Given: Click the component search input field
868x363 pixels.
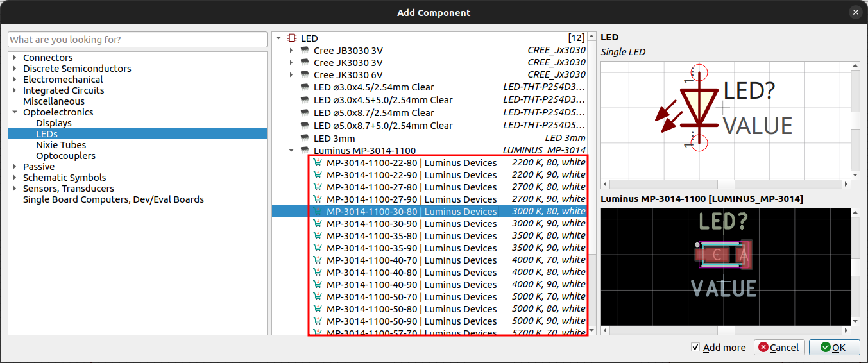Looking at the screenshot, I should 137,40.
